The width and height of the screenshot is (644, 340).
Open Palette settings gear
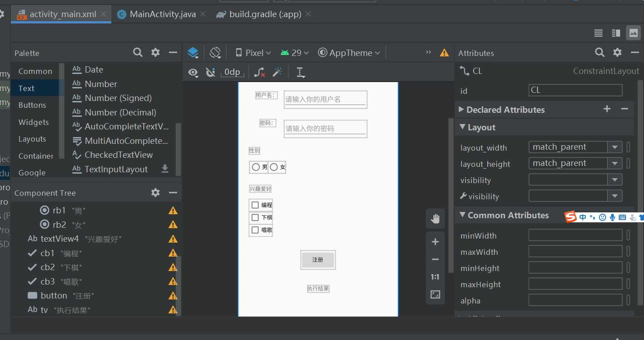[x=155, y=52]
